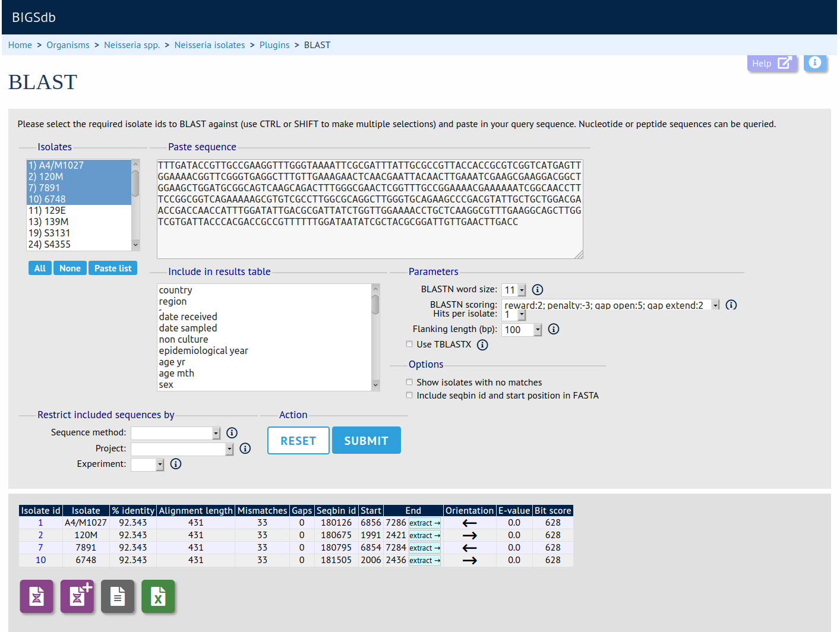Click the info icon next to Use TBLASTX
Viewport: 840px width, 632px height.
[x=482, y=345]
